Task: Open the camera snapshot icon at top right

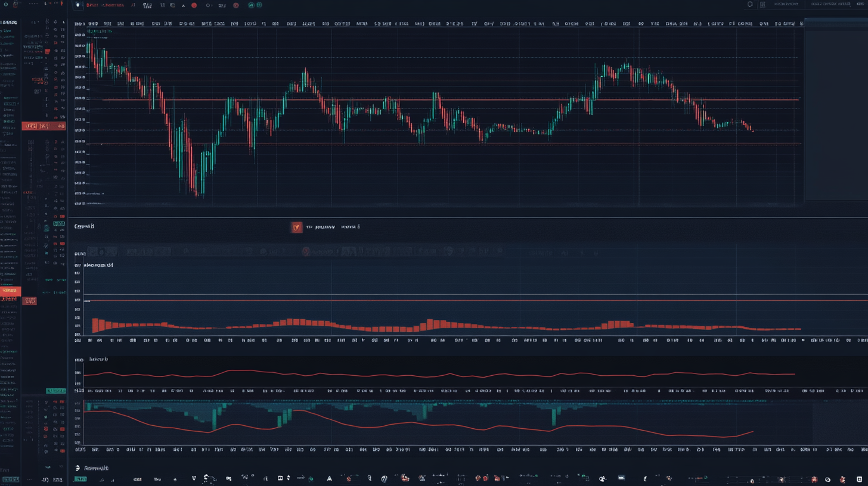Action: (x=750, y=4)
